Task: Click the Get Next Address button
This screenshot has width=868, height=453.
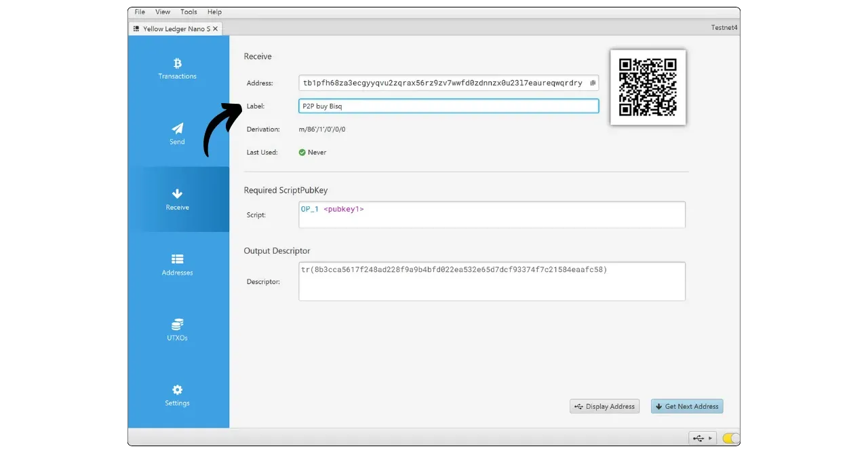Action: (686, 406)
